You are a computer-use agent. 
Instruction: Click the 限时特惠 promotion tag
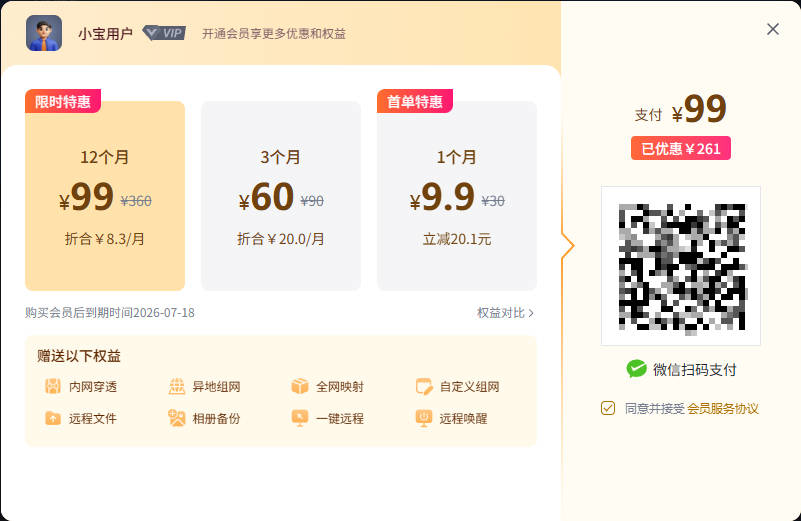(x=63, y=101)
